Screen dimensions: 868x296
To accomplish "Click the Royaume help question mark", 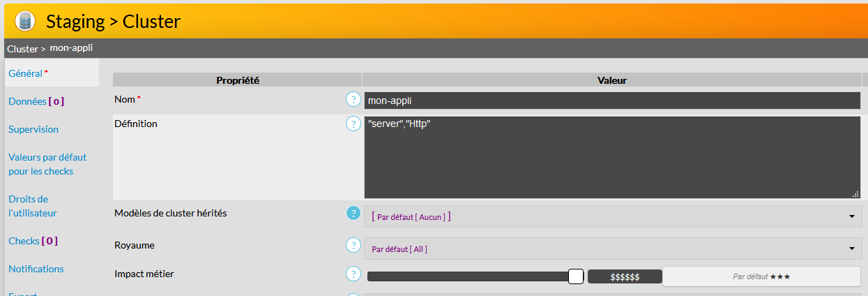I will (x=353, y=246).
